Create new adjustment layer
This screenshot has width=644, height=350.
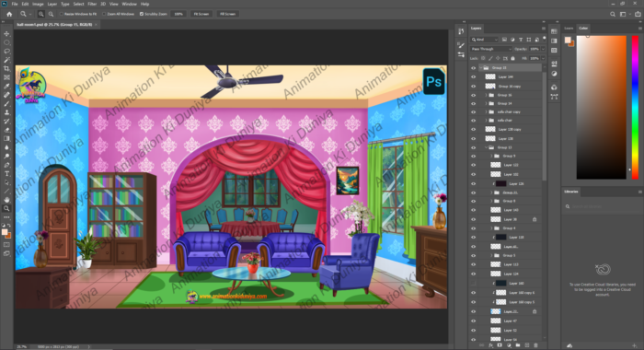[x=509, y=345]
